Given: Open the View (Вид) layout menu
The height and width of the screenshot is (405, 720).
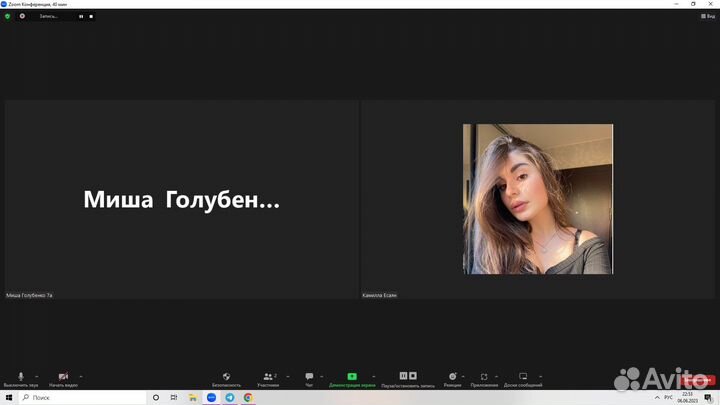Looking at the screenshot, I should point(708,16).
